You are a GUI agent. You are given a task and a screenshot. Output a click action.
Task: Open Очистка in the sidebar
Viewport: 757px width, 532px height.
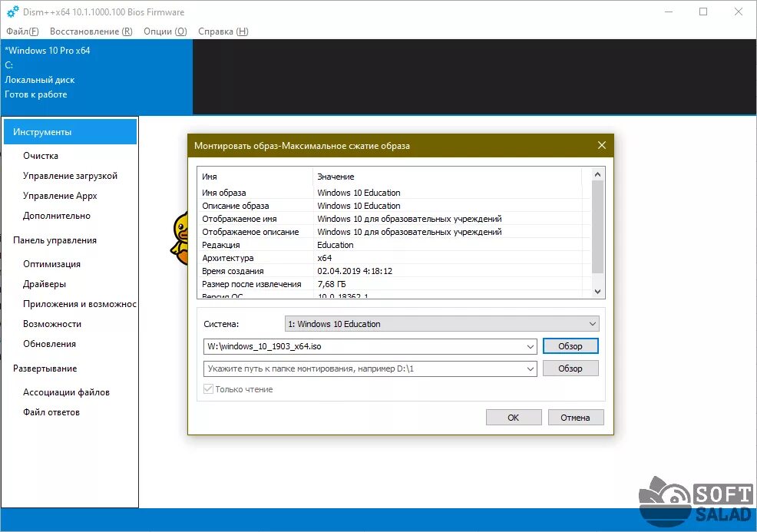41,156
